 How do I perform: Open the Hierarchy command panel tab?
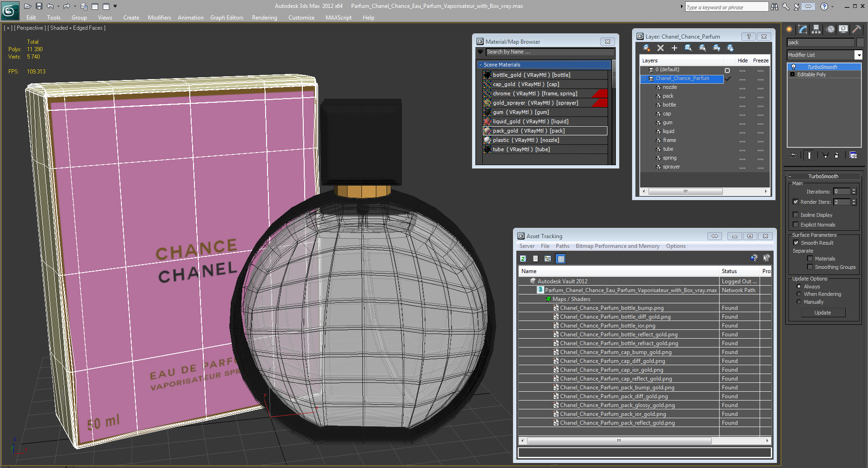[816, 29]
